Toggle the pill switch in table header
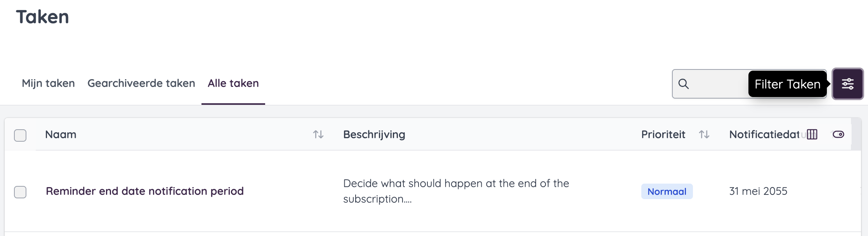Screen dimensions: 868x236 838,134
